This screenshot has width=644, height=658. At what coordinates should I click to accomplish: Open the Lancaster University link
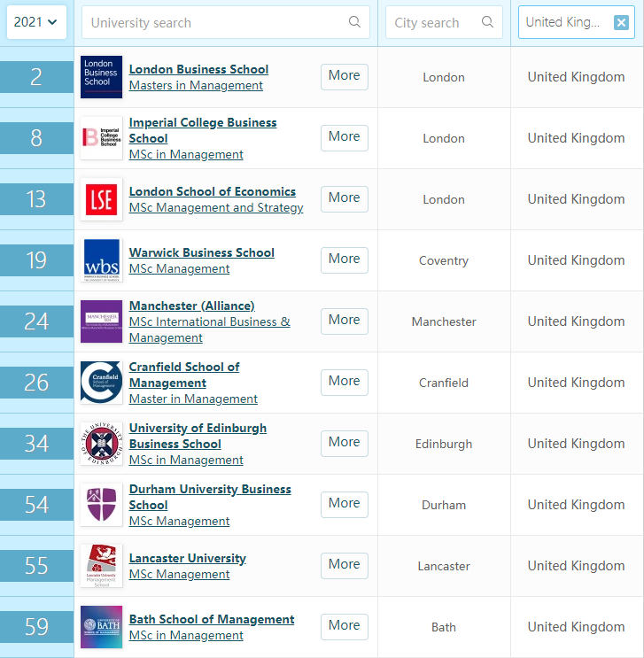(x=187, y=558)
